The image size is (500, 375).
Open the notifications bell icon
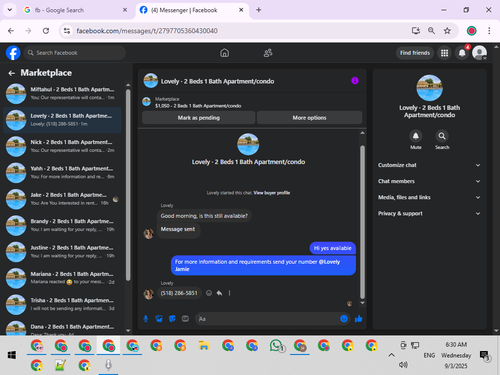point(462,53)
